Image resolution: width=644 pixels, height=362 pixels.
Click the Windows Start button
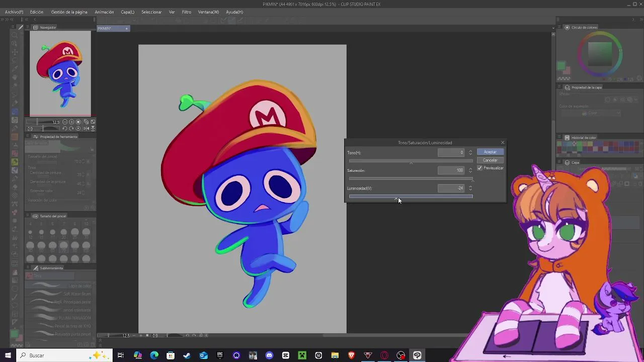pos(8,355)
